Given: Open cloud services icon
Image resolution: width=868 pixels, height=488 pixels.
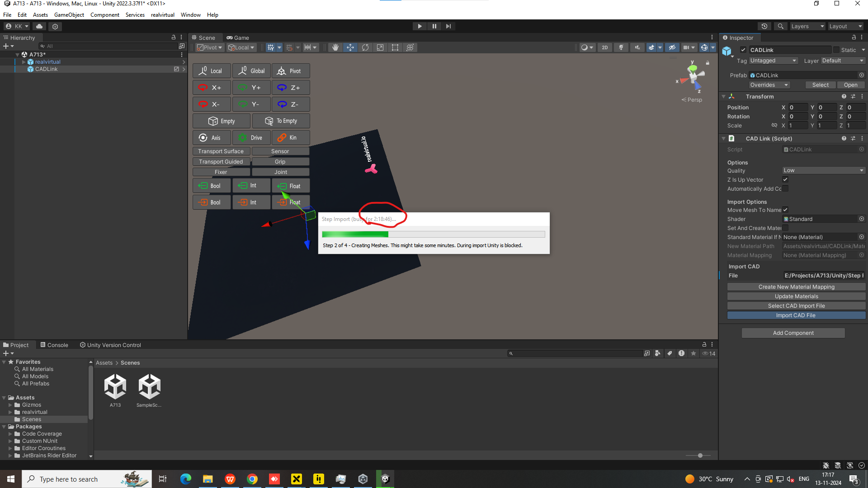Looking at the screenshot, I should click(39, 26).
